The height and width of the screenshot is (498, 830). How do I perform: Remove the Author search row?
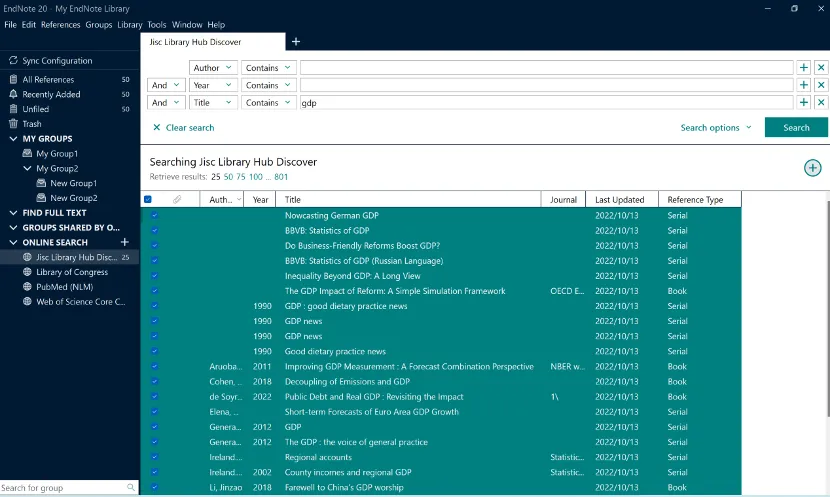point(821,68)
